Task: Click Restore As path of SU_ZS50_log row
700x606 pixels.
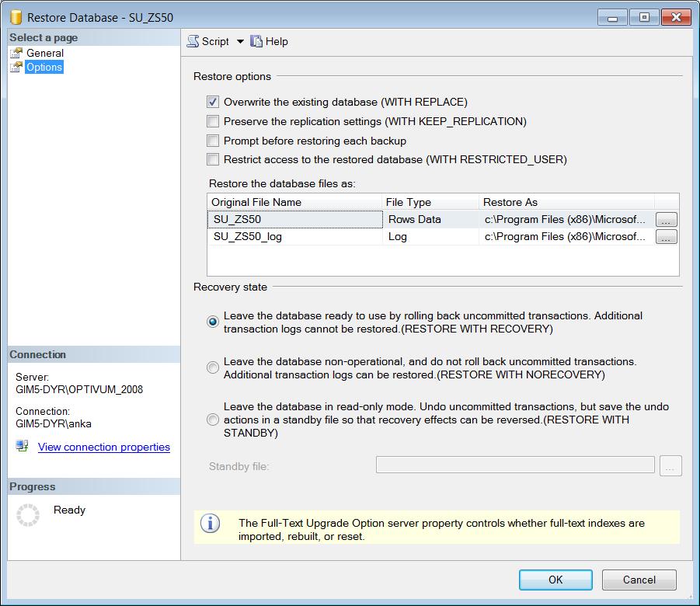Action: pyautogui.click(x=566, y=237)
